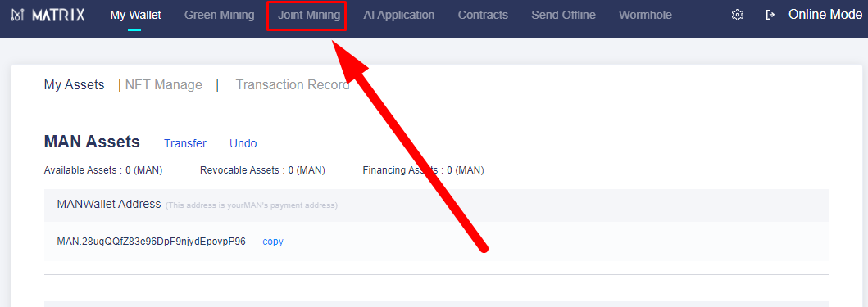Click the payment address hint text
Image resolution: width=868 pixels, height=307 pixels.
point(252,205)
